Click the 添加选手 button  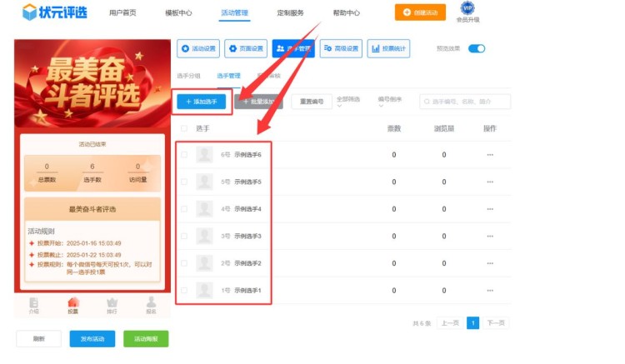click(x=200, y=102)
